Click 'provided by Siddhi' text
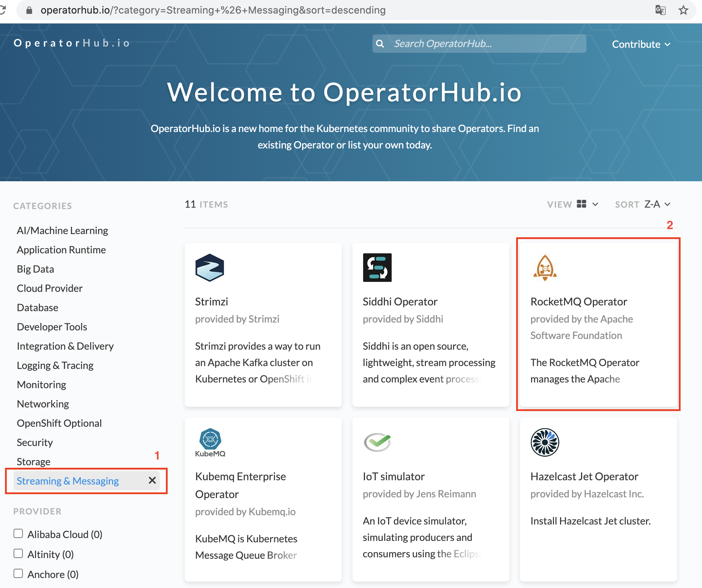The width and height of the screenshot is (702, 588). click(x=403, y=319)
